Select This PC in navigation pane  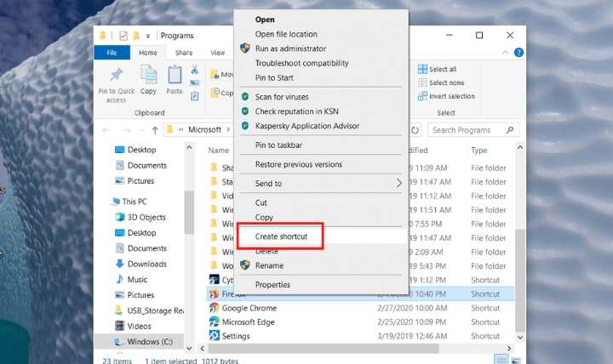tap(135, 202)
